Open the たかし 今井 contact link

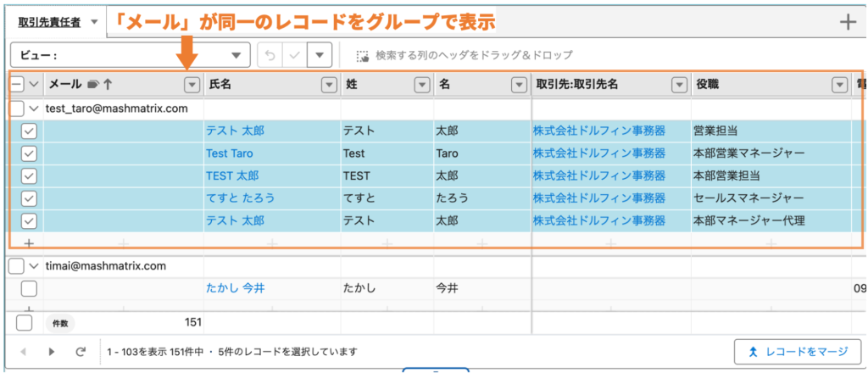pyautogui.click(x=236, y=288)
